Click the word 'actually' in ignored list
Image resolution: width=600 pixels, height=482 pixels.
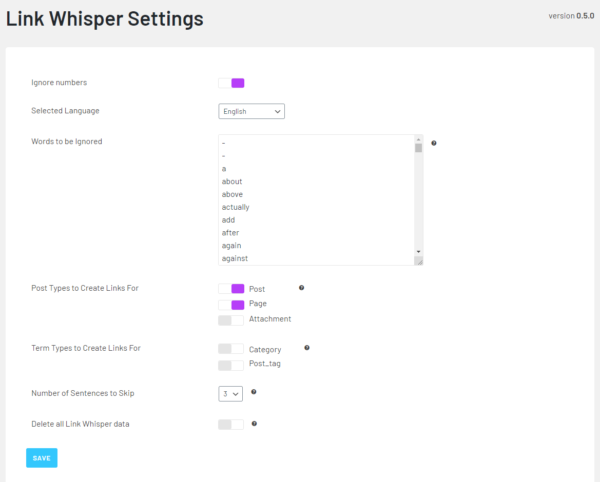point(236,207)
